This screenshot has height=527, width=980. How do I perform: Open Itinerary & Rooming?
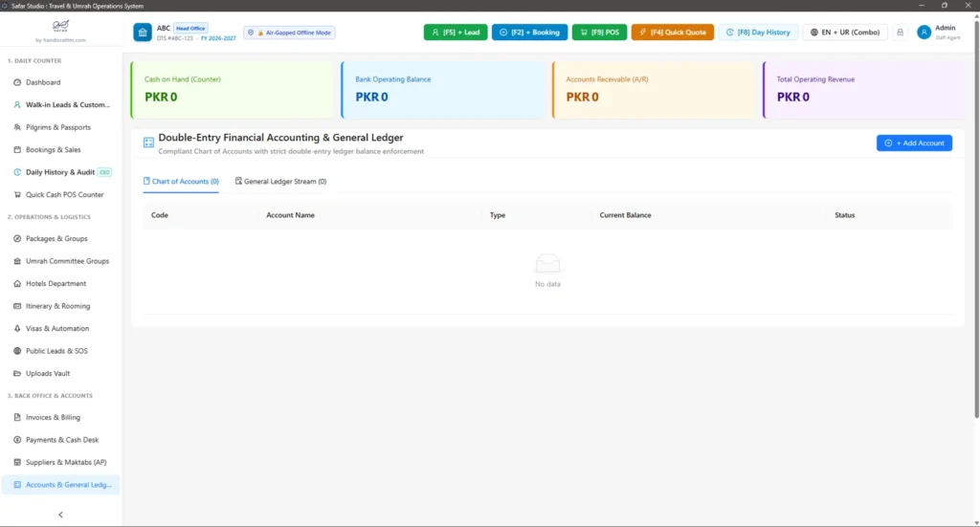[61, 306]
